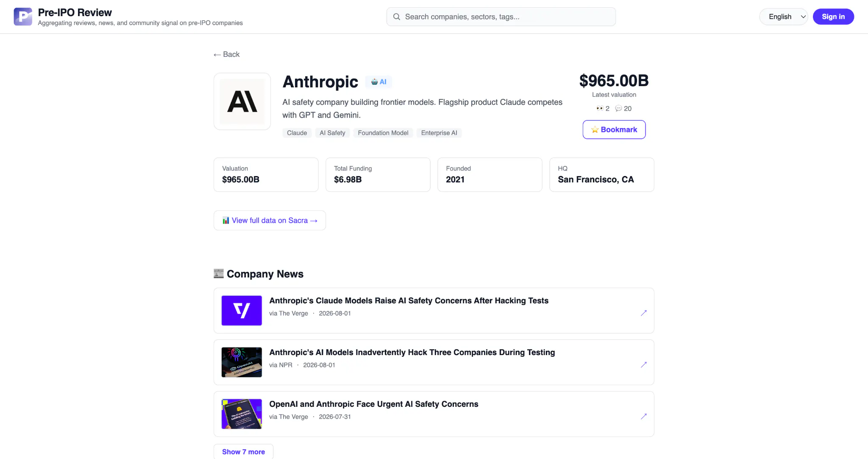Expand news list with Show 7 more
The width and height of the screenshot is (868, 459).
tap(243, 452)
